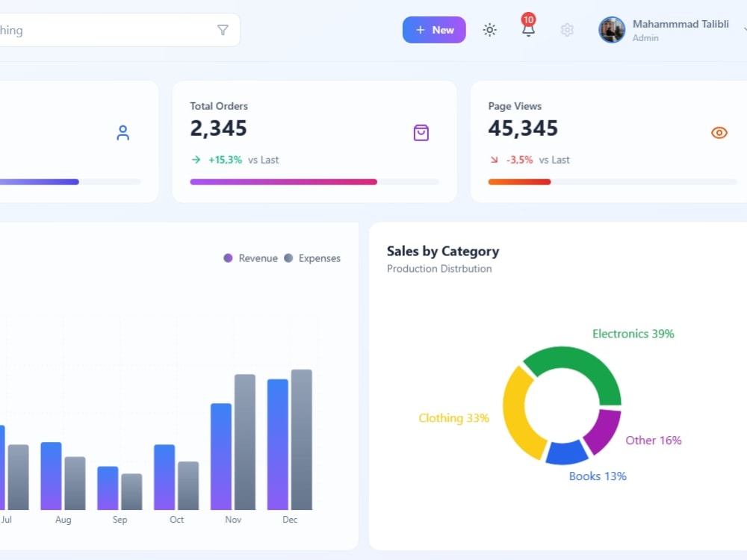
Task: Click the Mahammmad Talibli user name
Action: (x=681, y=24)
